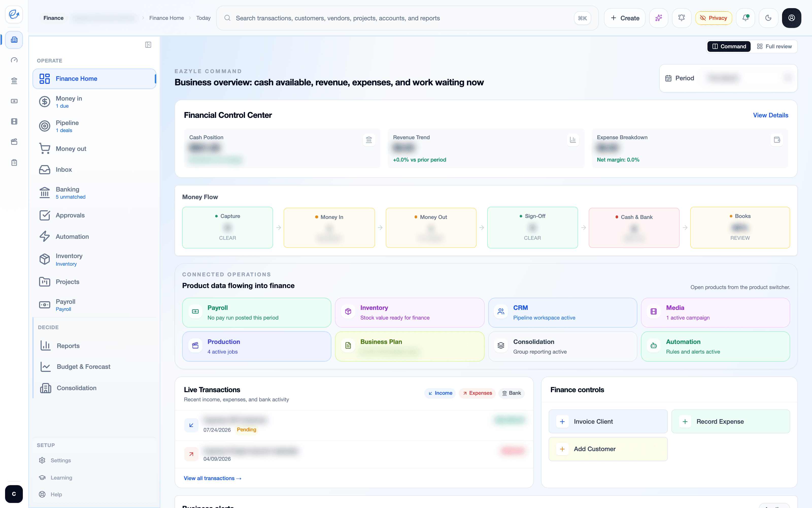The height and width of the screenshot is (508, 812).
Task: Click the Expense Breakdown wallet icon
Action: 777,140
